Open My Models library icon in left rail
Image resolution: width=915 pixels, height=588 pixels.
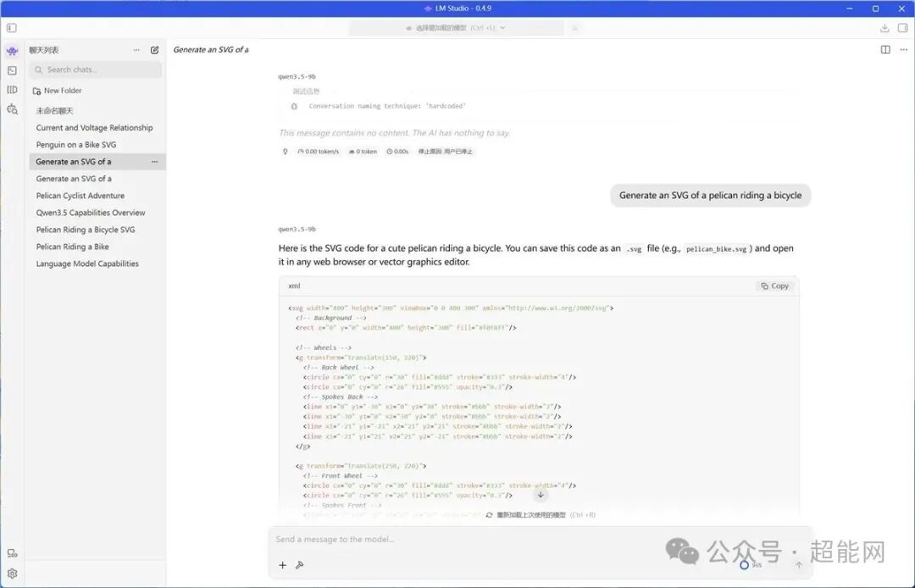[12, 90]
